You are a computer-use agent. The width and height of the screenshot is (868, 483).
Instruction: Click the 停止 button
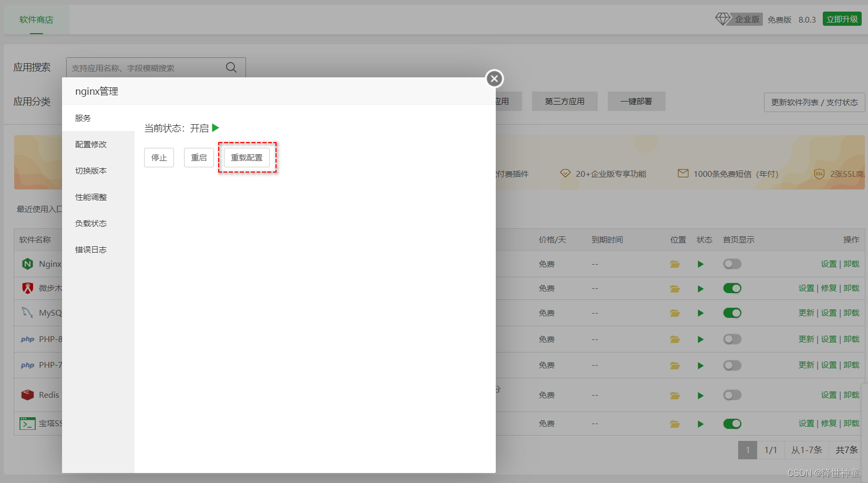tap(159, 157)
